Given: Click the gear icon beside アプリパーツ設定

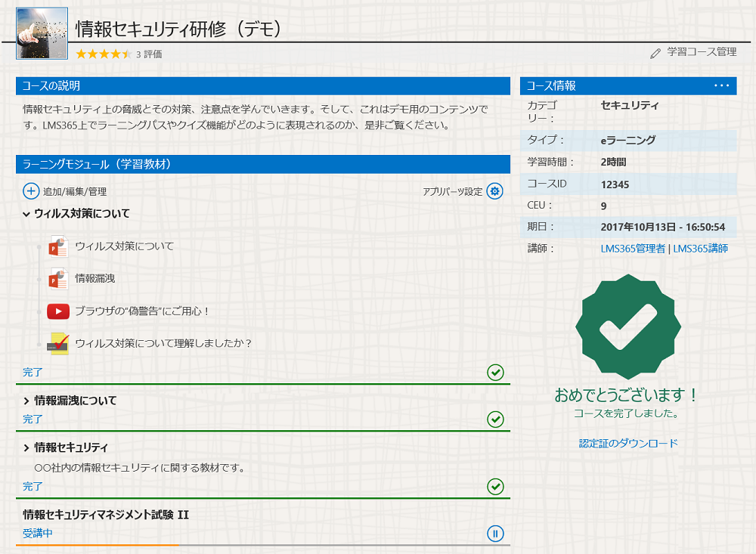Looking at the screenshot, I should coord(495,191).
